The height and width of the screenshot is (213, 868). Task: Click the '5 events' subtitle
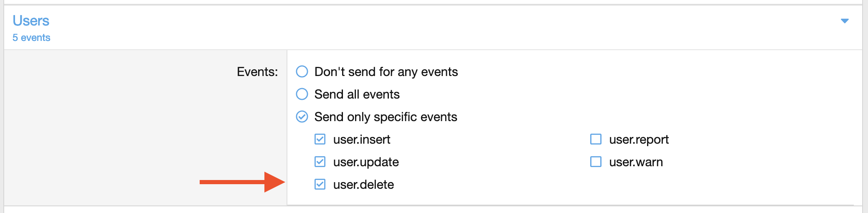(31, 38)
